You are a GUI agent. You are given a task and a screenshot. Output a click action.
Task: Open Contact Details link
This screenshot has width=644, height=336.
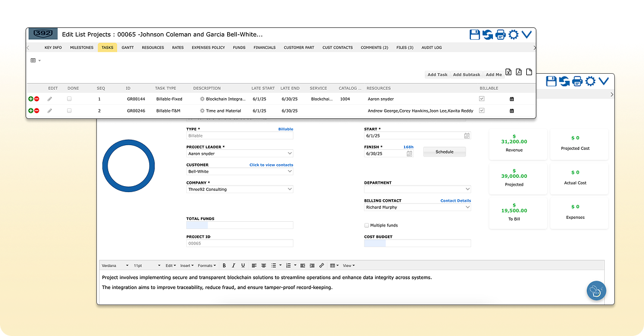click(455, 201)
